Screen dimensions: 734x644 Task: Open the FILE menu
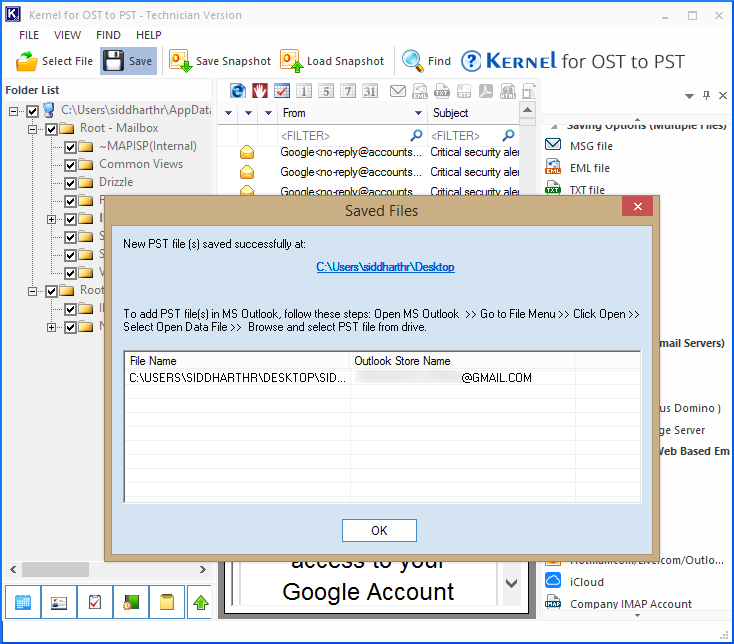pyautogui.click(x=29, y=35)
